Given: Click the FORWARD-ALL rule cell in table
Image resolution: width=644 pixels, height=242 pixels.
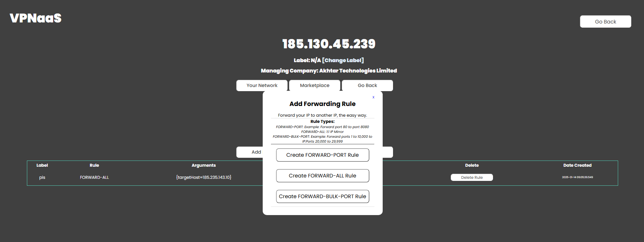Looking at the screenshot, I should 94,177.
